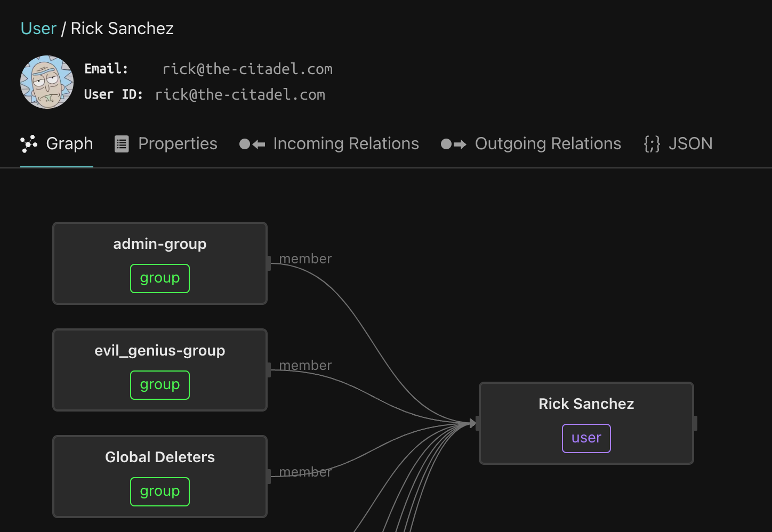Select the evil_genius-group node

tap(160, 370)
